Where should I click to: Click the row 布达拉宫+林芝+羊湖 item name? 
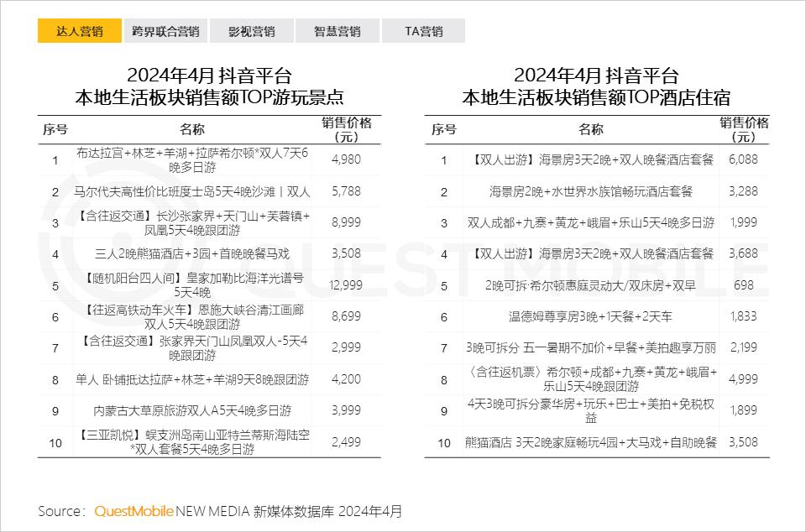(192, 160)
